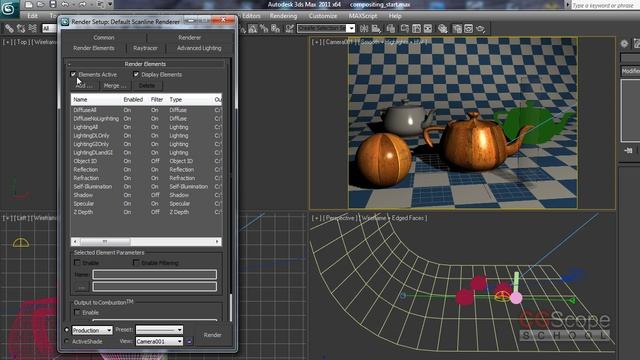Toggle the Angle Snap icon
This screenshot has width=640, height=360.
tap(253, 29)
